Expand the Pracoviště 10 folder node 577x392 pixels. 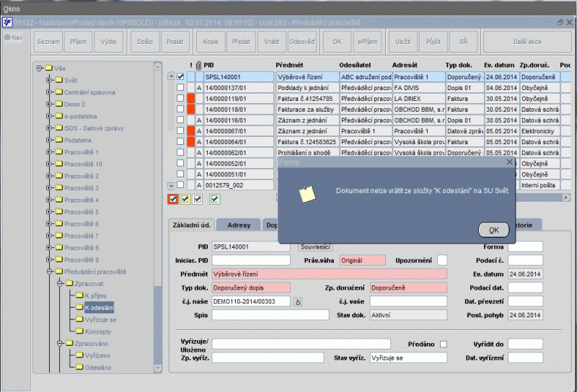49,164
